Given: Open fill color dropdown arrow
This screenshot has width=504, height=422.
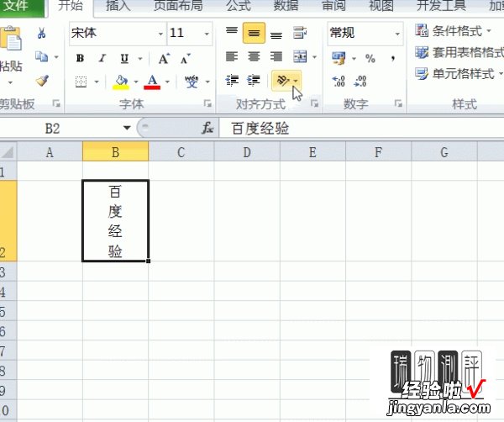Looking at the screenshot, I should click(x=136, y=82).
